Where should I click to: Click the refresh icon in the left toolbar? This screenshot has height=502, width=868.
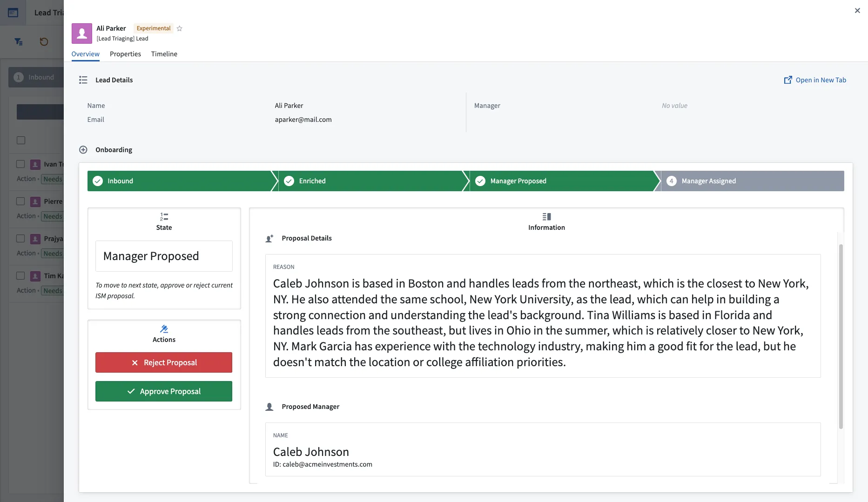point(44,42)
